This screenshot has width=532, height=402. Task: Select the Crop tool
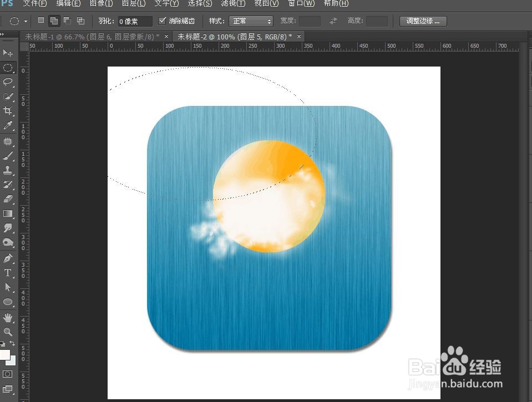(x=7, y=110)
